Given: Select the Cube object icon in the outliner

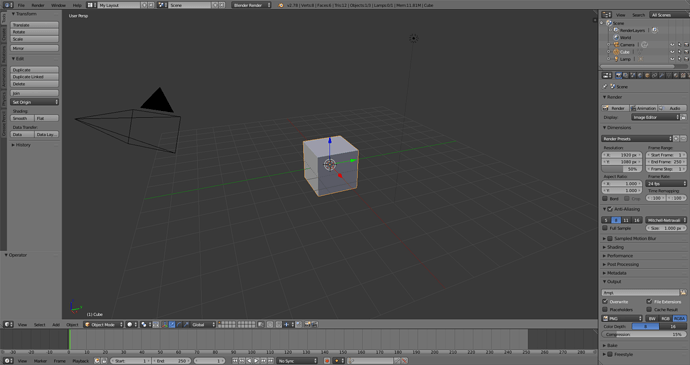Looking at the screenshot, I should click(x=616, y=52).
